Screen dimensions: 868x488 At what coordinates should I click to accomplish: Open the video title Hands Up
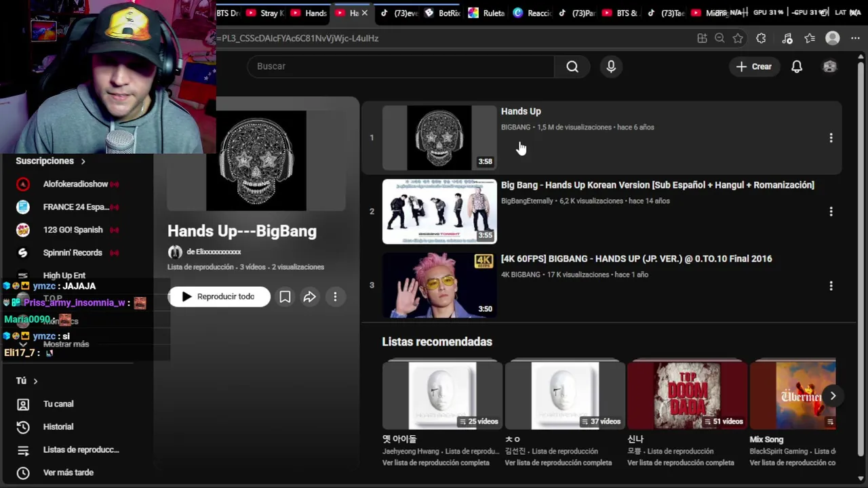click(x=521, y=111)
